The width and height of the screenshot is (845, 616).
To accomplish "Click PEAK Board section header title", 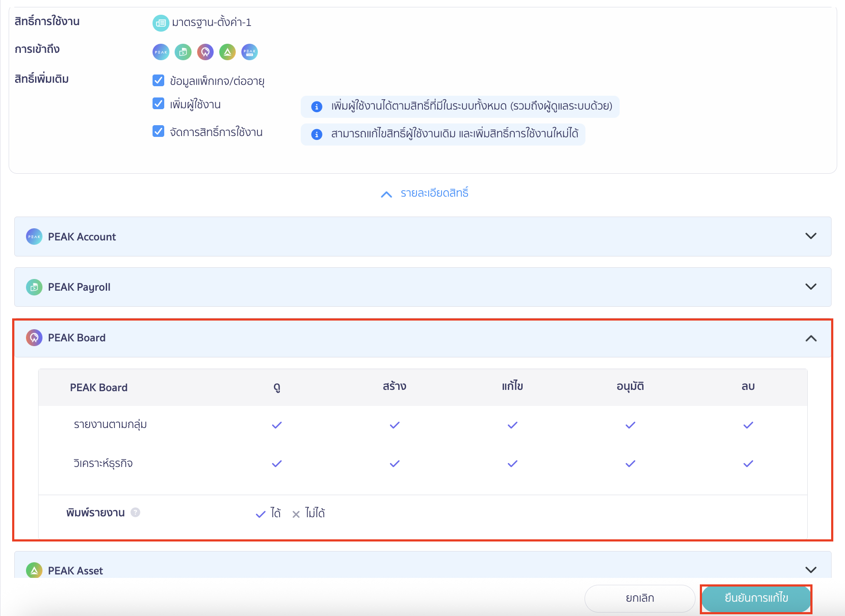I will (x=77, y=338).
